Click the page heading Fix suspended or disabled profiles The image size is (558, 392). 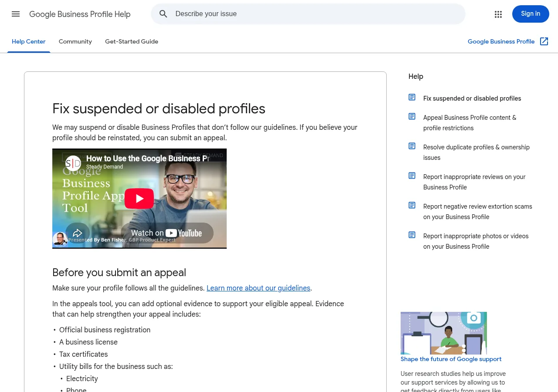point(159,108)
